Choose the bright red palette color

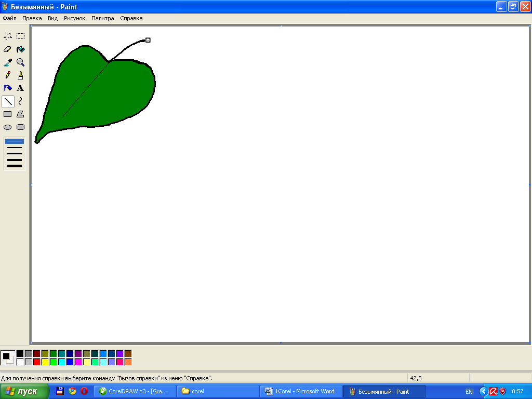37,362
